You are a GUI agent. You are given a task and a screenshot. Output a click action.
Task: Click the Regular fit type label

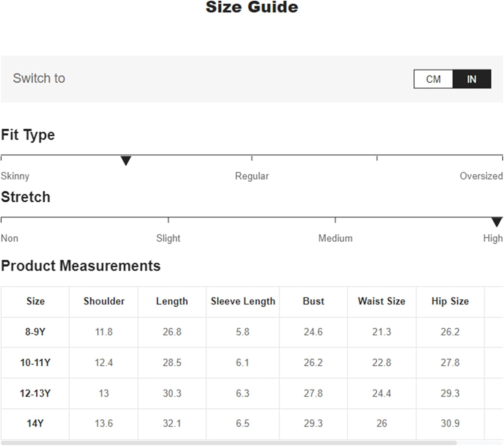point(252,176)
